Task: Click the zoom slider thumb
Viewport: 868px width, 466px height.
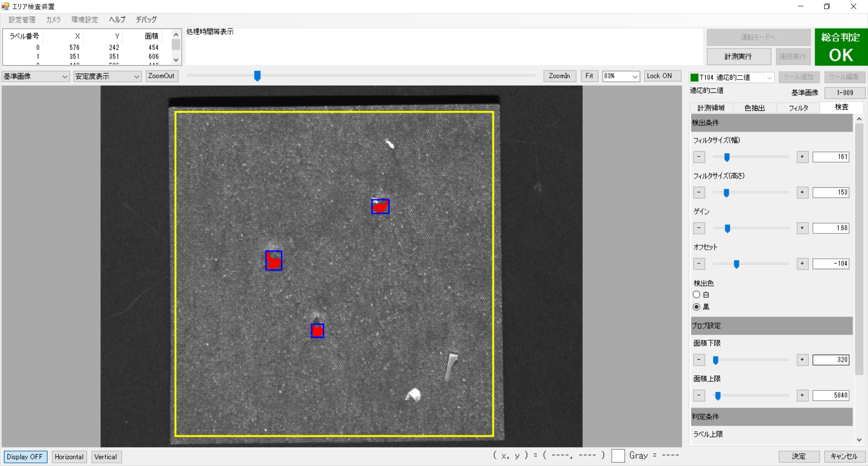Action: coord(257,76)
